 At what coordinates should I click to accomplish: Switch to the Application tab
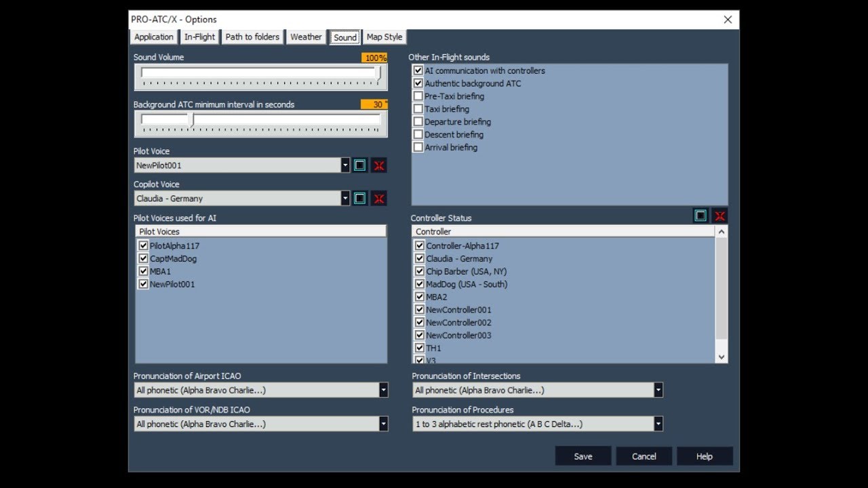pyautogui.click(x=154, y=37)
